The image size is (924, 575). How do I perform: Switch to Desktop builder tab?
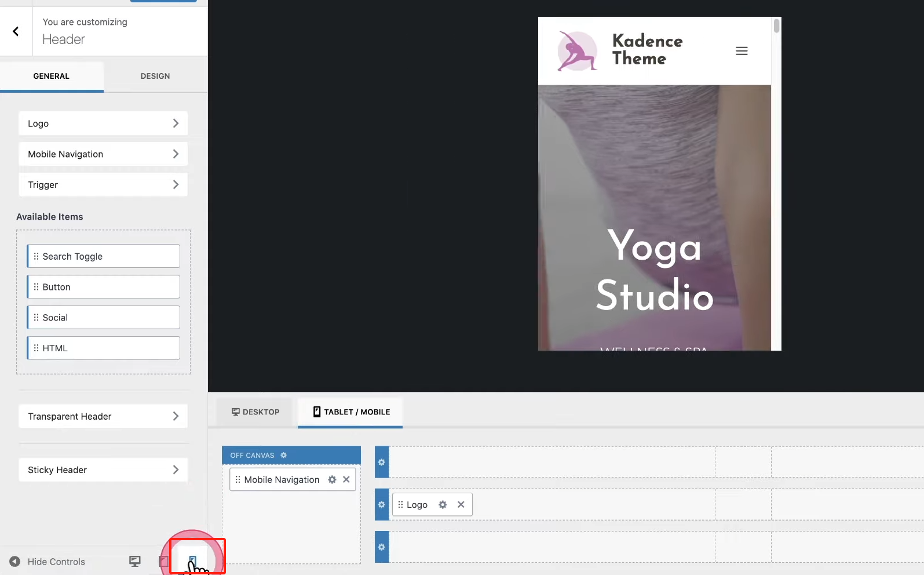coord(255,412)
